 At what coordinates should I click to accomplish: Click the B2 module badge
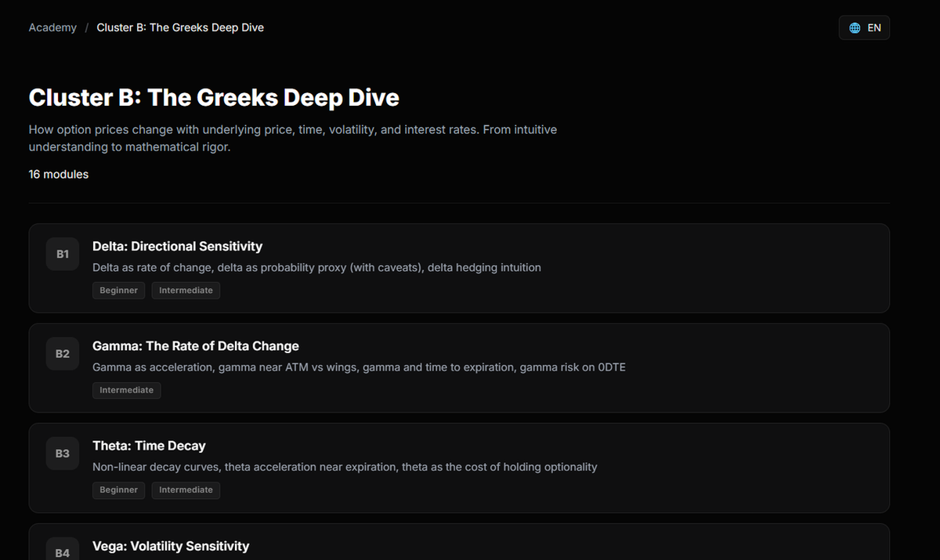(x=63, y=354)
